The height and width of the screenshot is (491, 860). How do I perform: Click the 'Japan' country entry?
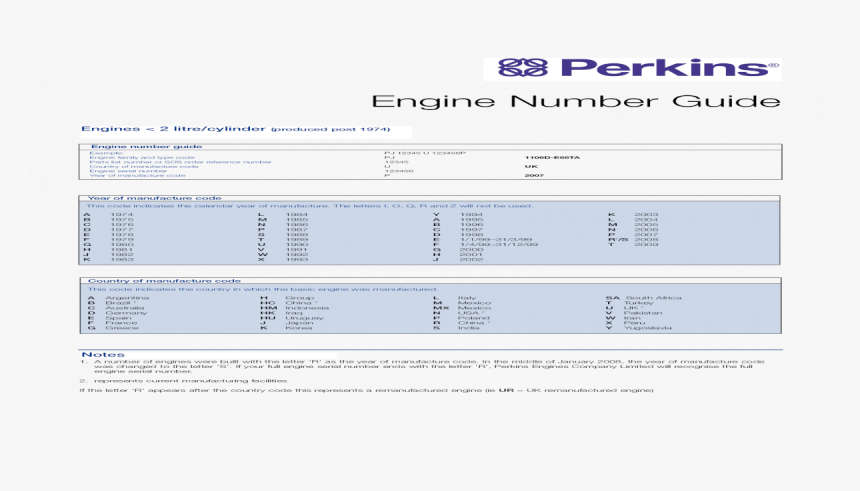299,323
